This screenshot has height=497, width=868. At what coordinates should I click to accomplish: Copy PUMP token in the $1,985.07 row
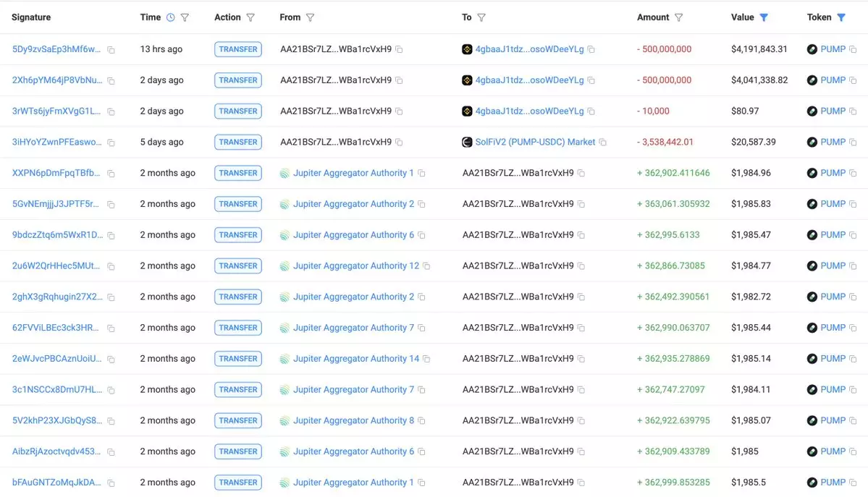pos(853,421)
